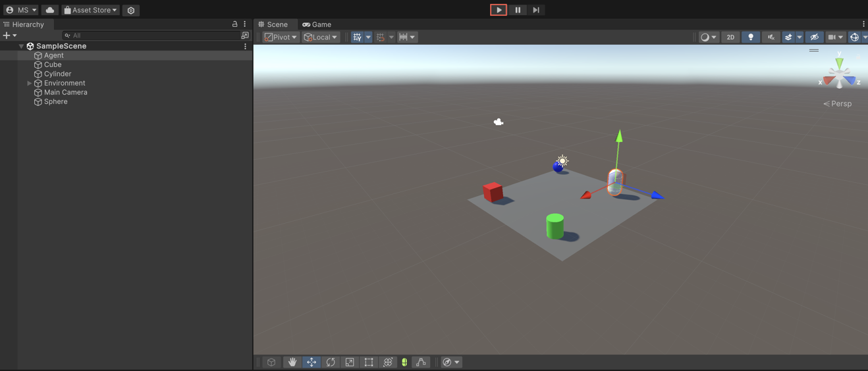Select the Scene tab

273,24
